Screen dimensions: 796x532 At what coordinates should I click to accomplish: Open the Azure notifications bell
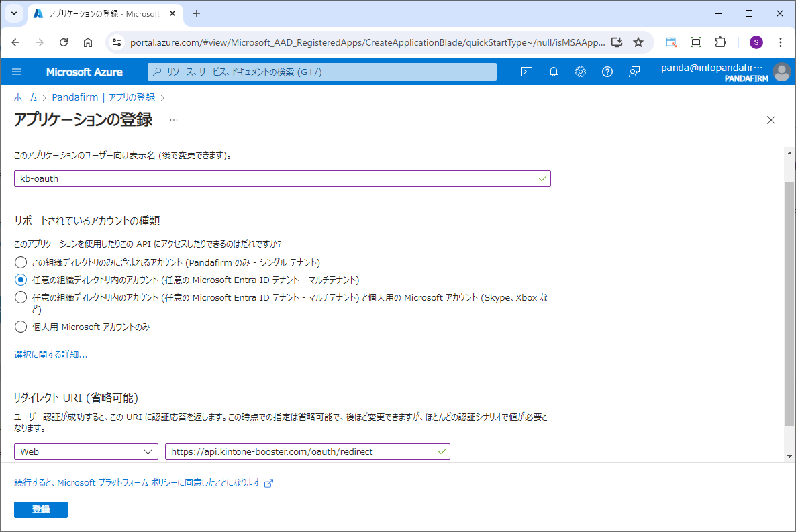click(554, 72)
